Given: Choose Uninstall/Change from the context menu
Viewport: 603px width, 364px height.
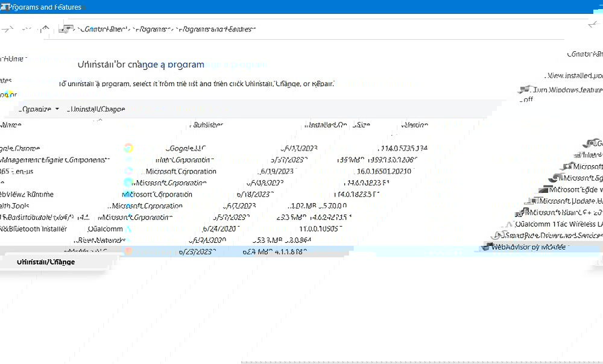Looking at the screenshot, I should (46, 262).
